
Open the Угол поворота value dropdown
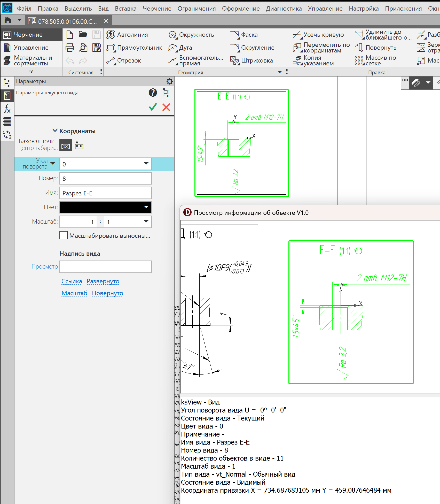[146, 164]
